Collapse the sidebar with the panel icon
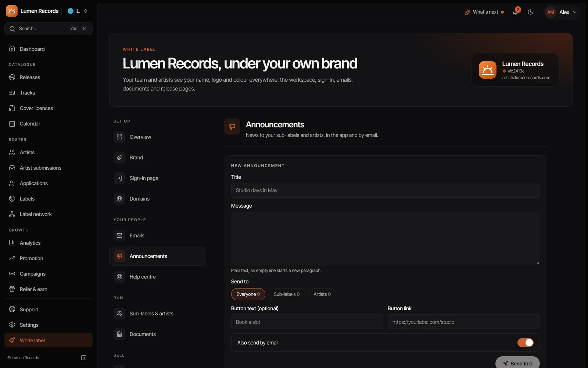Screen dimensions: 588x368 click(84, 358)
